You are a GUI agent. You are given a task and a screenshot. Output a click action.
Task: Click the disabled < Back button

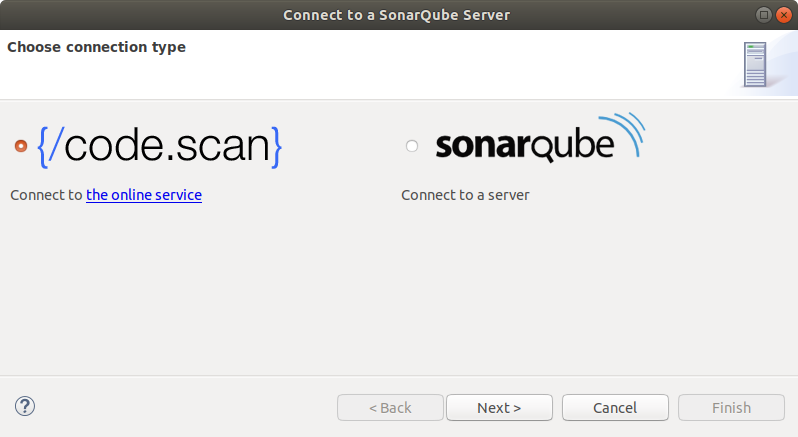click(x=390, y=407)
